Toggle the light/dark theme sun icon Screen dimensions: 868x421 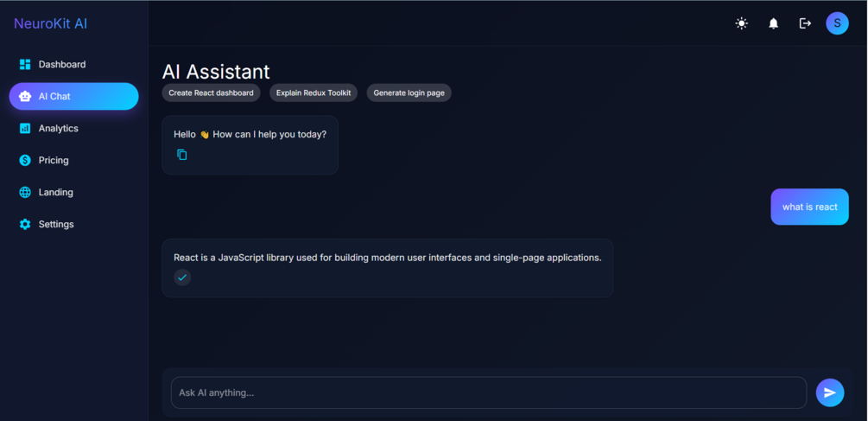pos(741,23)
